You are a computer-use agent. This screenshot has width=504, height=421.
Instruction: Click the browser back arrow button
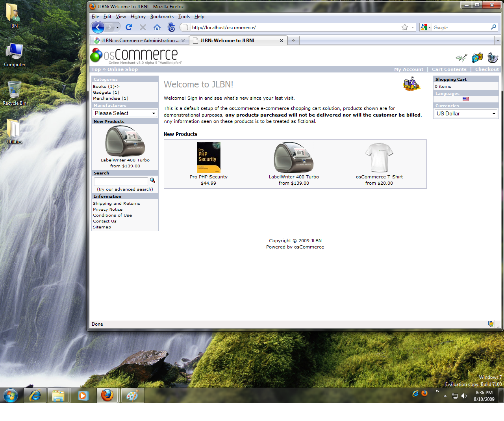click(x=98, y=27)
